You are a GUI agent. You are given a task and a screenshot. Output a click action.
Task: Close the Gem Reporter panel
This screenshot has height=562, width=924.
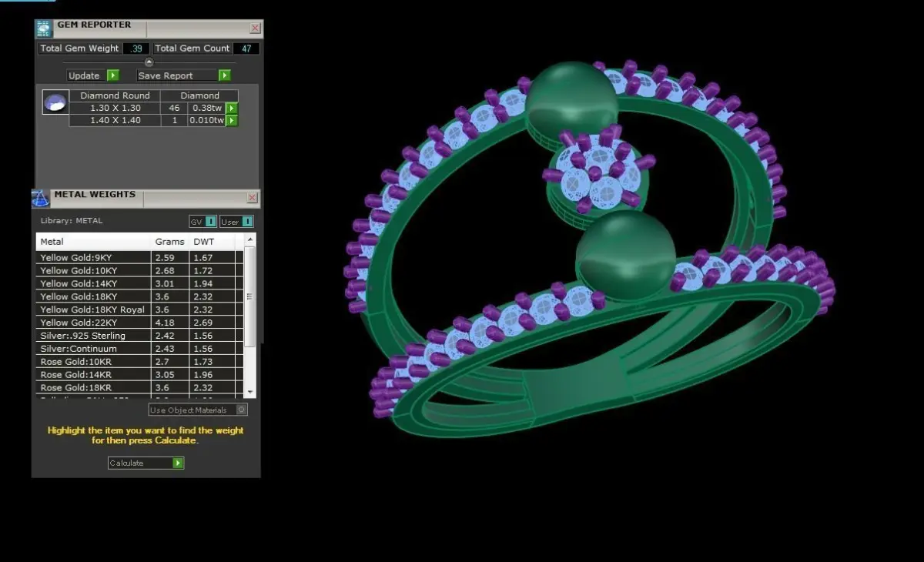click(255, 28)
